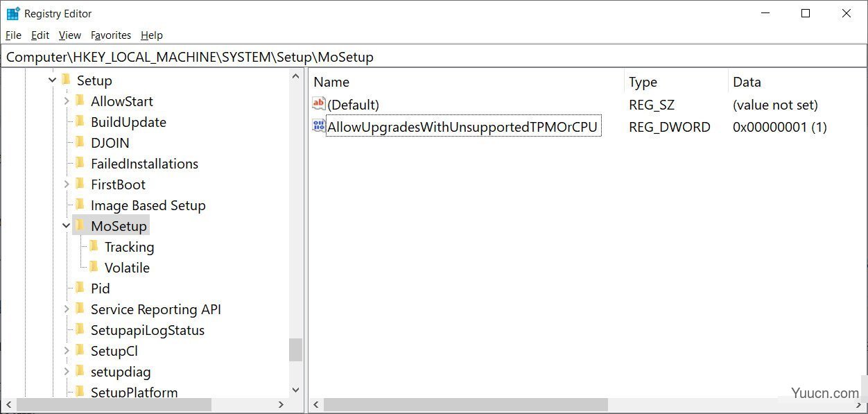
Task: Click the DJOIN folder icon
Action: tap(80, 142)
